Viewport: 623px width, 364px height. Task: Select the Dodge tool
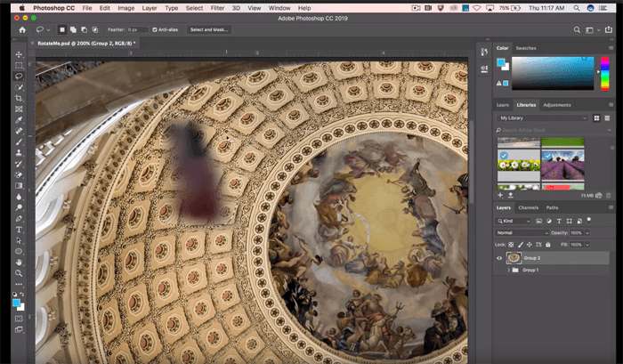19,207
